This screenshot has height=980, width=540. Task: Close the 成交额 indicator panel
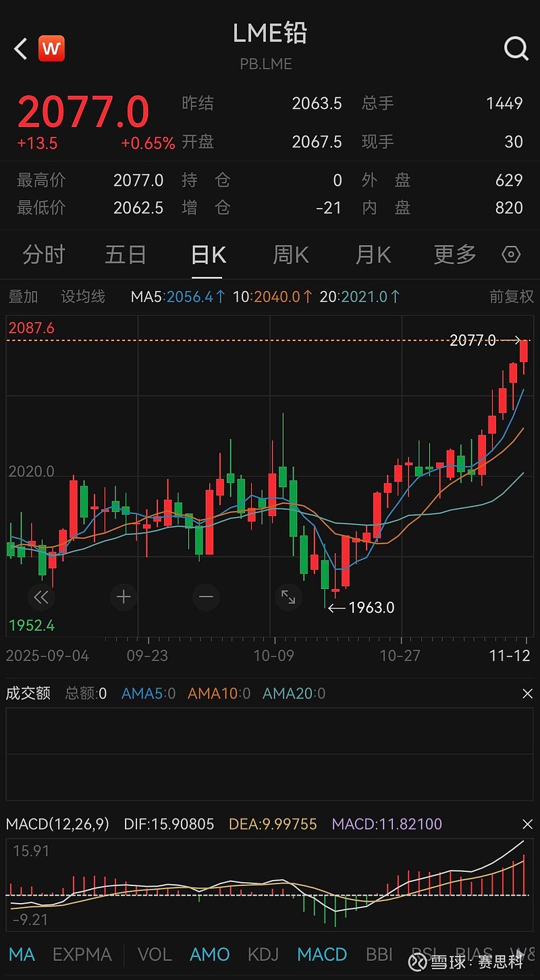tap(527, 694)
